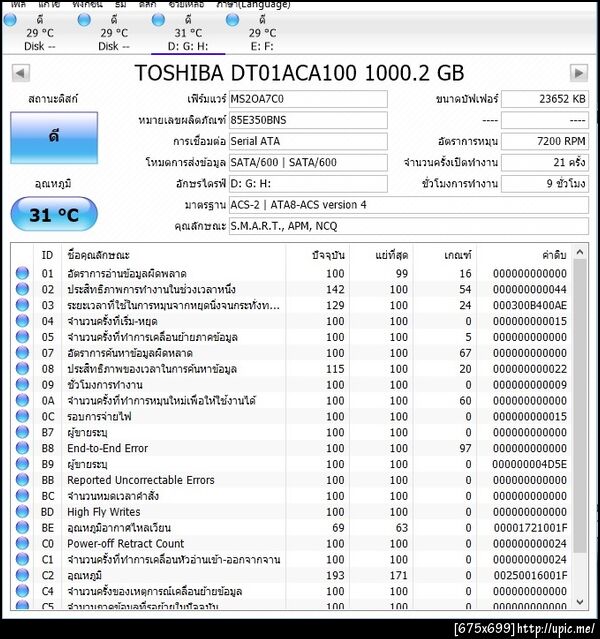Click buffer size field 23652 KB
Screen dimensions: 600x639
point(545,99)
